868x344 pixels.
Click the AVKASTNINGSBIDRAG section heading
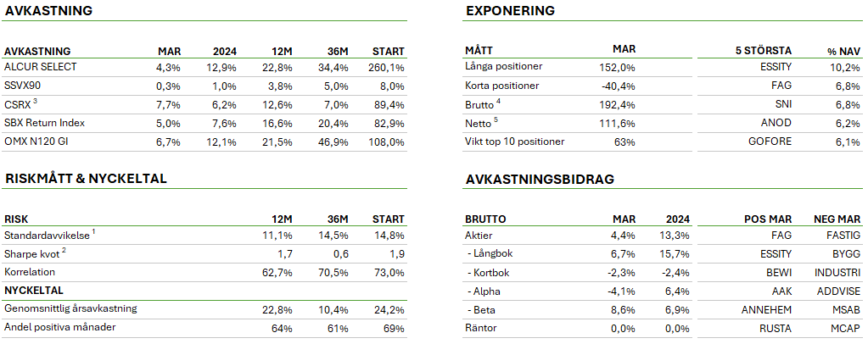540,179
